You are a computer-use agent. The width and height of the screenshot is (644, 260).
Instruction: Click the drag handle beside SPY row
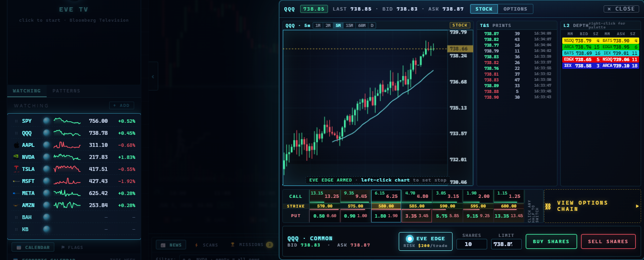[x=16, y=121]
